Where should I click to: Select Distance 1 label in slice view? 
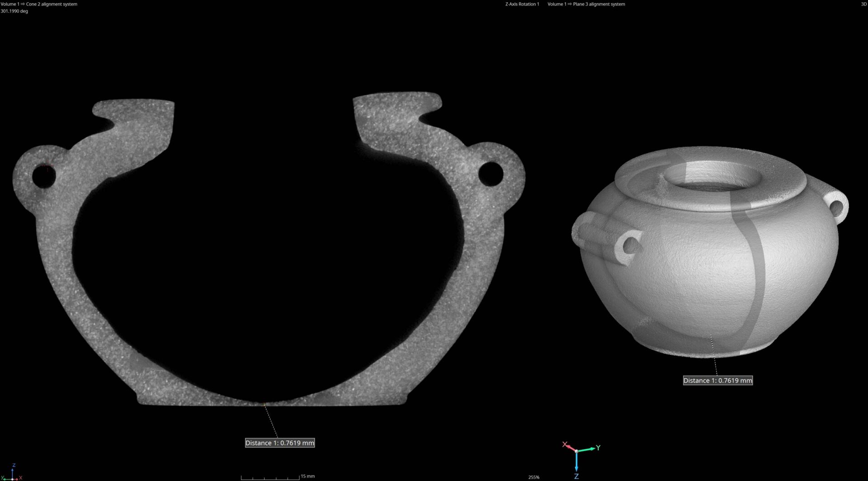pos(279,443)
